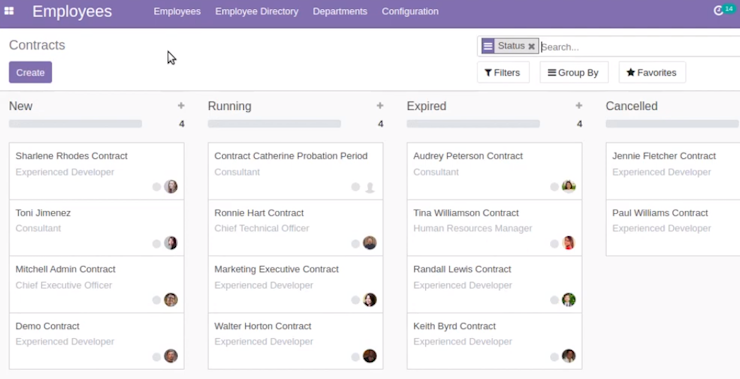
Task: Open Contract Catherine Probation Period title
Action: coord(291,156)
